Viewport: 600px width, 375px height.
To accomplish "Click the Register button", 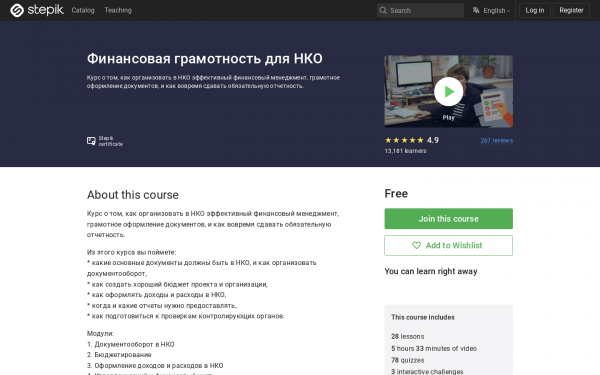I will [571, 10].
